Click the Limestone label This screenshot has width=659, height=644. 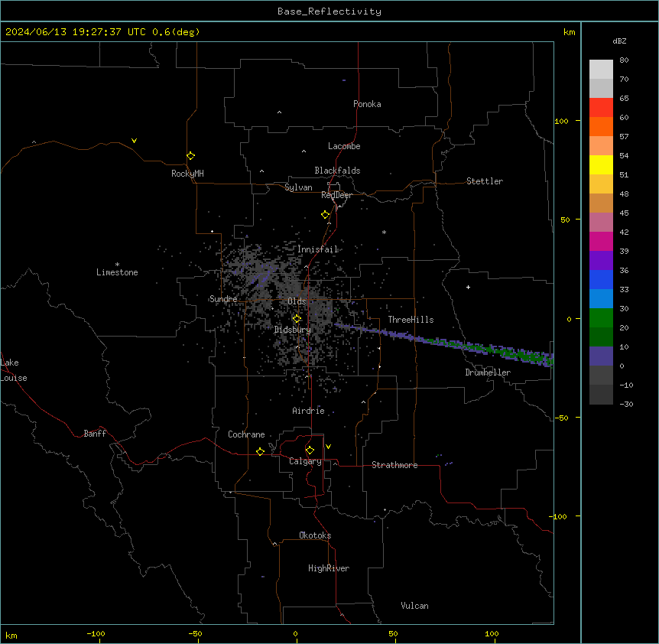point(117,272)
